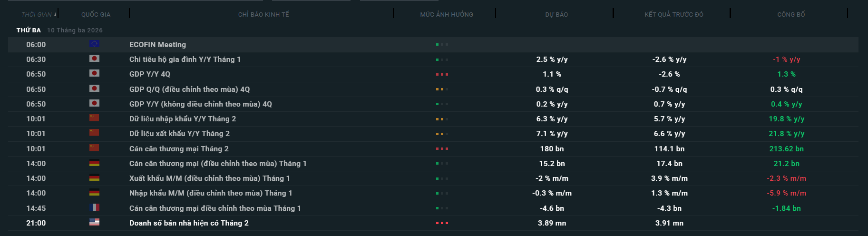Image resolution: width=868 pixels, height=236 pixels.
Task: Click the China flag beside Cán cân thương mại Tháng 2
Action: (94, 148)
